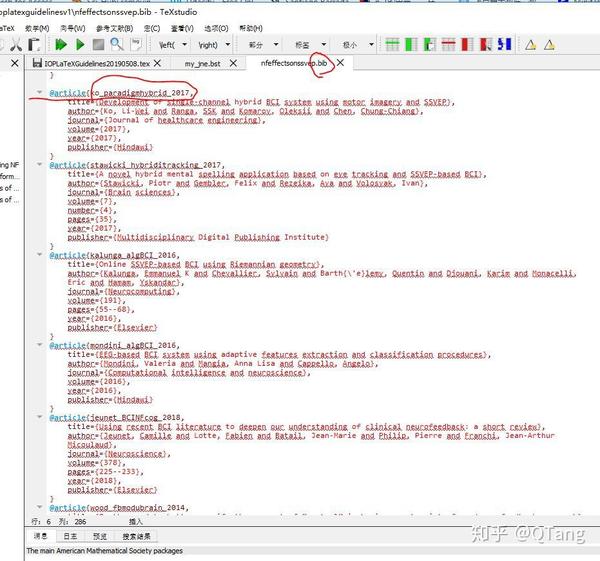Close the nfeffectsonssvep.bib tab

340,62
